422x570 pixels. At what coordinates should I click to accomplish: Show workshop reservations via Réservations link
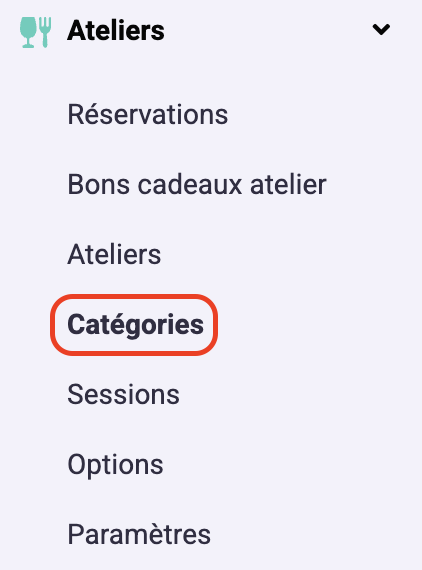(x=148, y=115)
